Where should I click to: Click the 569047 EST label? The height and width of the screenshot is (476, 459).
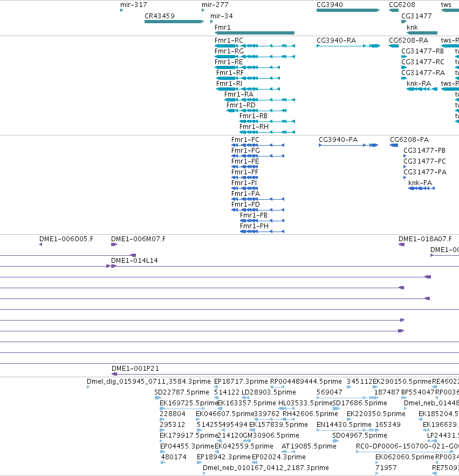(x=330, y=392)
